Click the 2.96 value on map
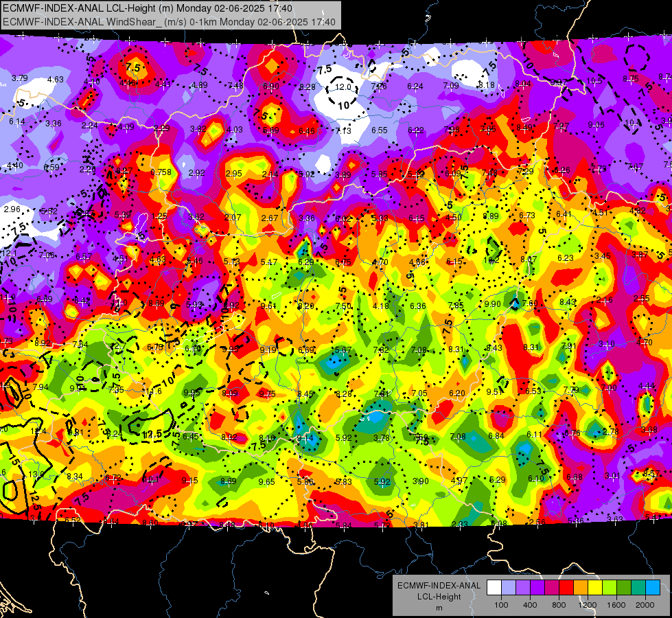This screenshot has width=672, height=618. pyautogui.click(x=12, y=209)
